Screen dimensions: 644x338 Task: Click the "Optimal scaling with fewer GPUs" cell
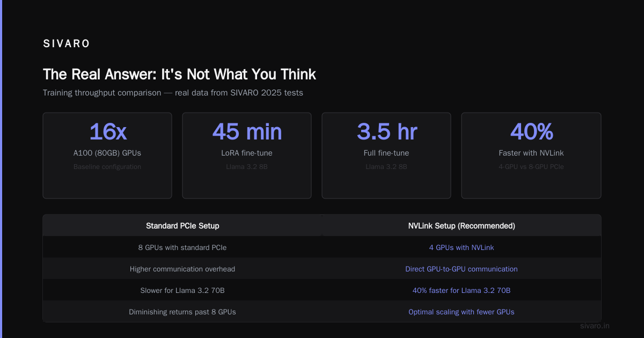tap(462, 312)
